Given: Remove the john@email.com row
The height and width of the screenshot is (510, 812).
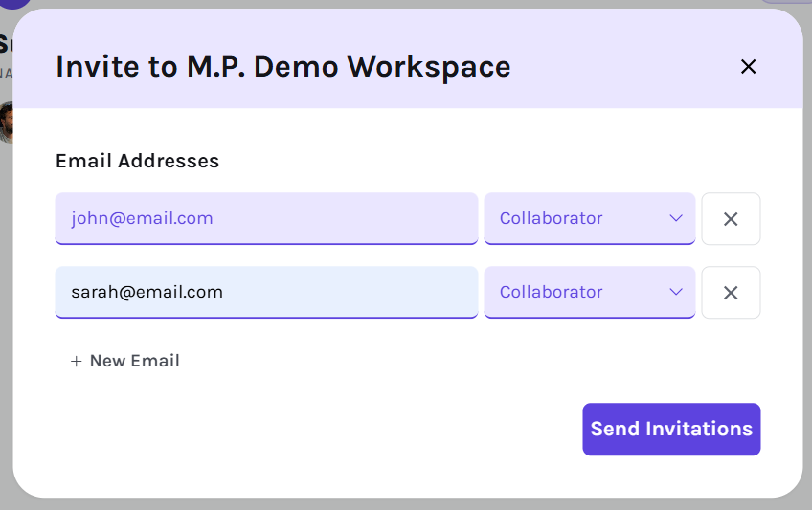Looking at the screenshot, I should point(731,219).
